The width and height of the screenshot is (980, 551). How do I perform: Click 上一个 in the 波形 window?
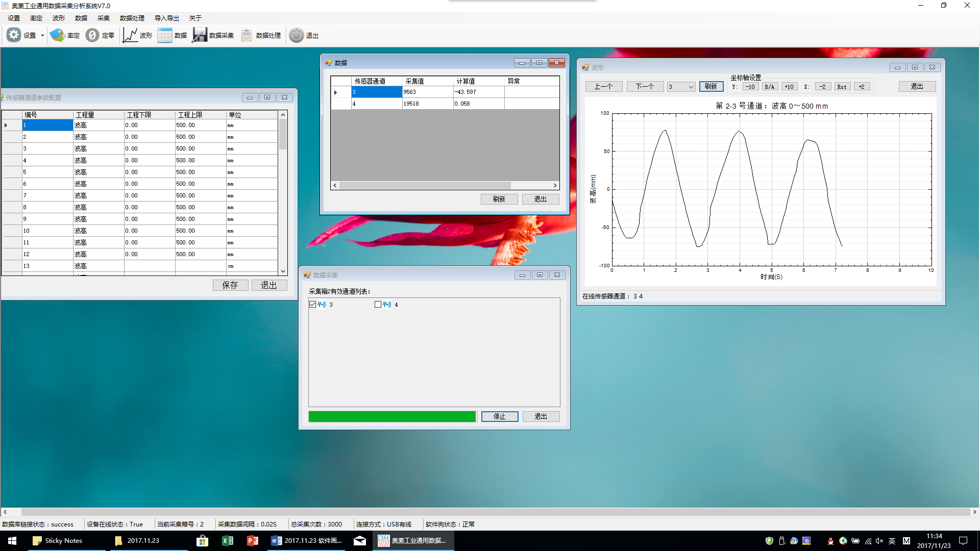(604, 87)
